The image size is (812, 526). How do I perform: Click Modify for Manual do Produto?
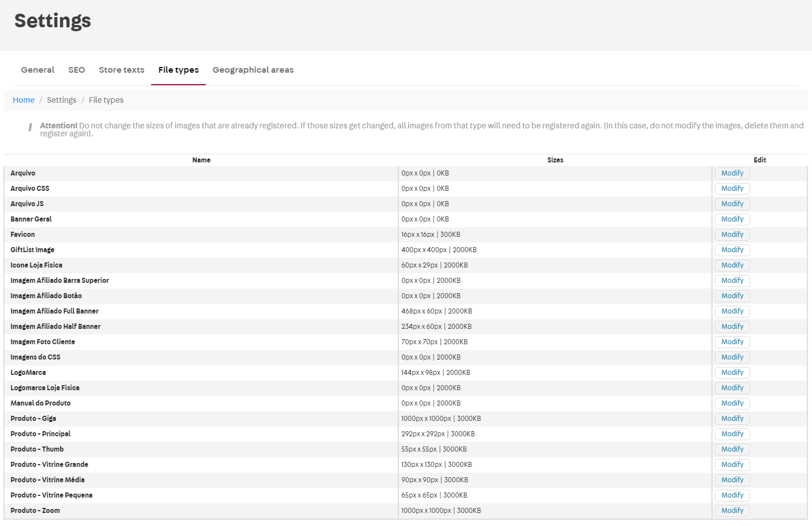pyautogui.click(x=732, y=403)
